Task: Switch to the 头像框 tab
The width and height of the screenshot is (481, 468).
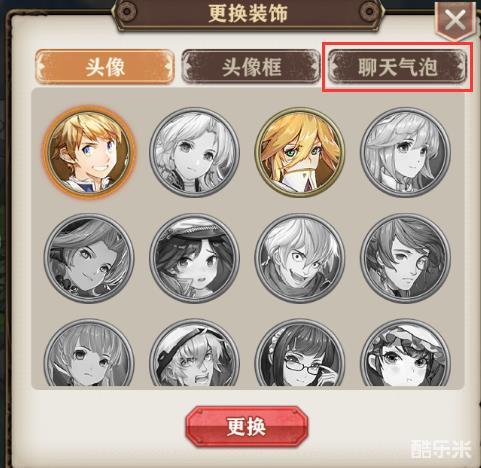Action: (x=251, y=66)
